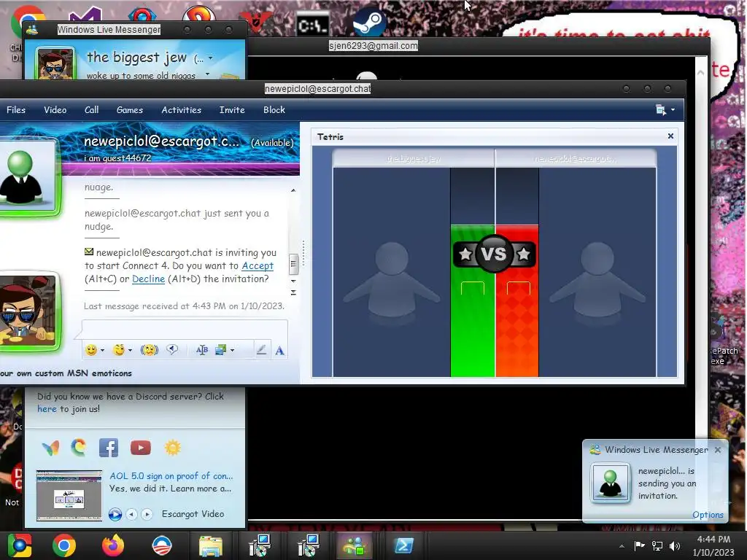The image size is (747, 560).
Task: Click the AB font style icon
Action: pyautogui.click(x=202, y=350)
